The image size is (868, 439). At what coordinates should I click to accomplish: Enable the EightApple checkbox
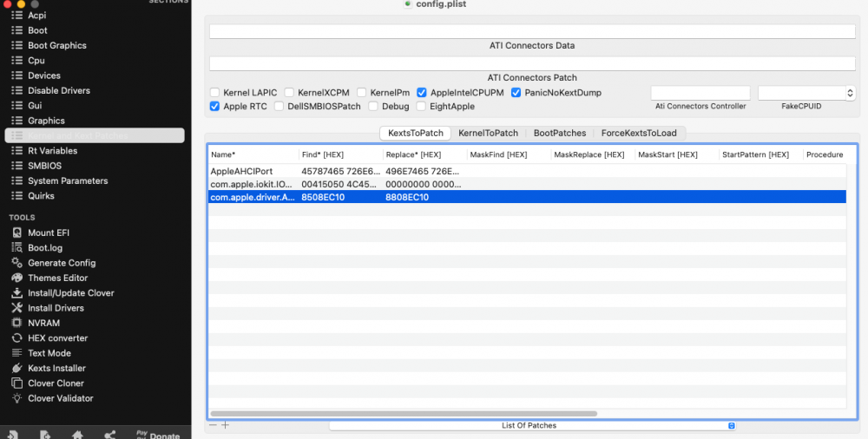coord(421,107)
